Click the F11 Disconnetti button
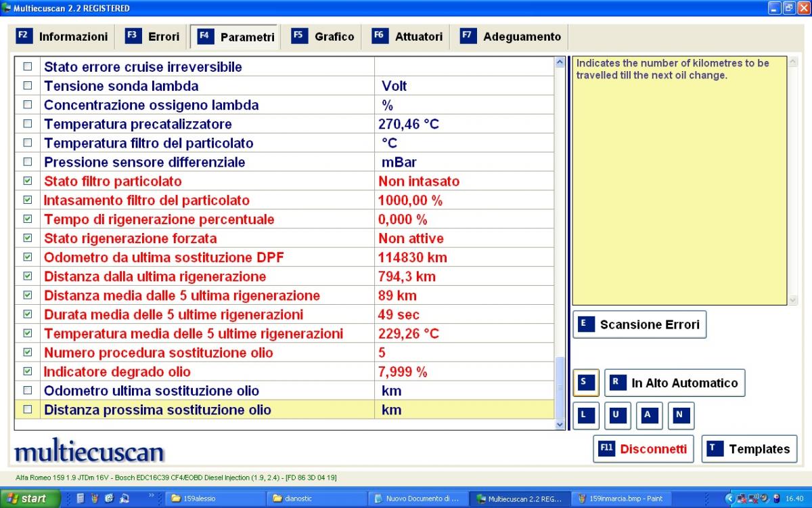Screen dimensions: 812x508 pyautogui.click(x=644, y=449)
